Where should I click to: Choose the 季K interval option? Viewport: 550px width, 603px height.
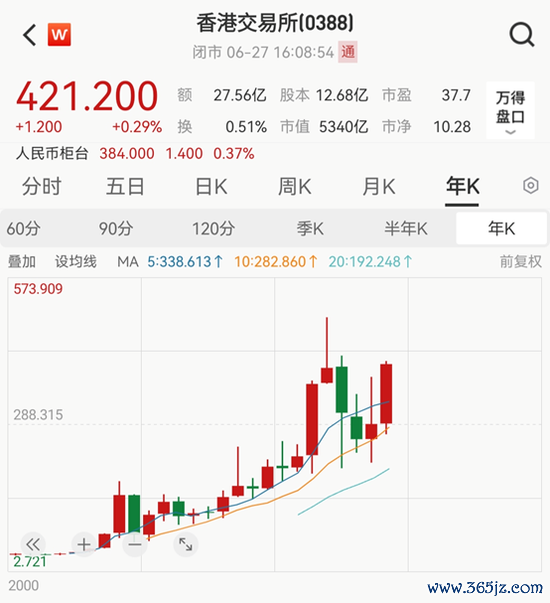pos(310,229)
